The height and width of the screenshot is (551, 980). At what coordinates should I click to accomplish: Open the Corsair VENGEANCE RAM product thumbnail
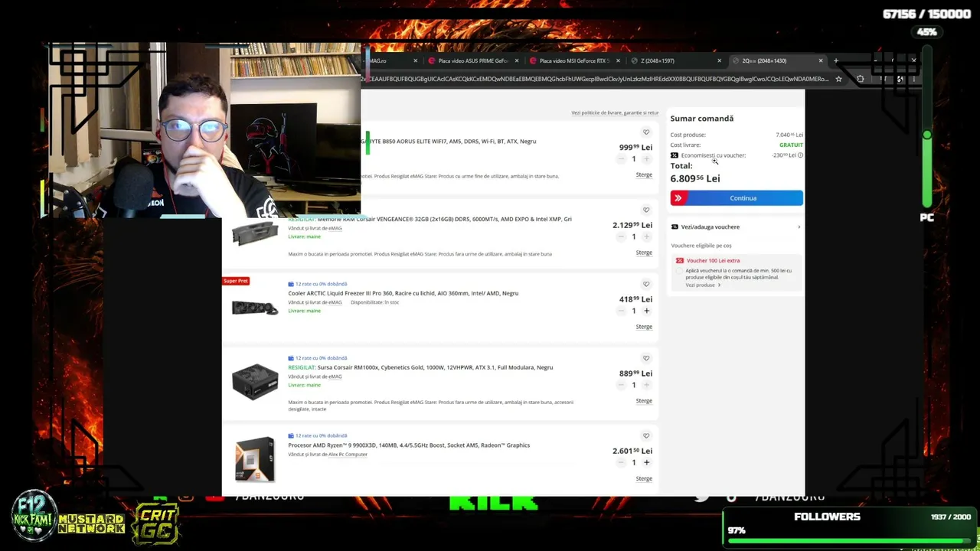pyautogui.click(x=255, y=233)
